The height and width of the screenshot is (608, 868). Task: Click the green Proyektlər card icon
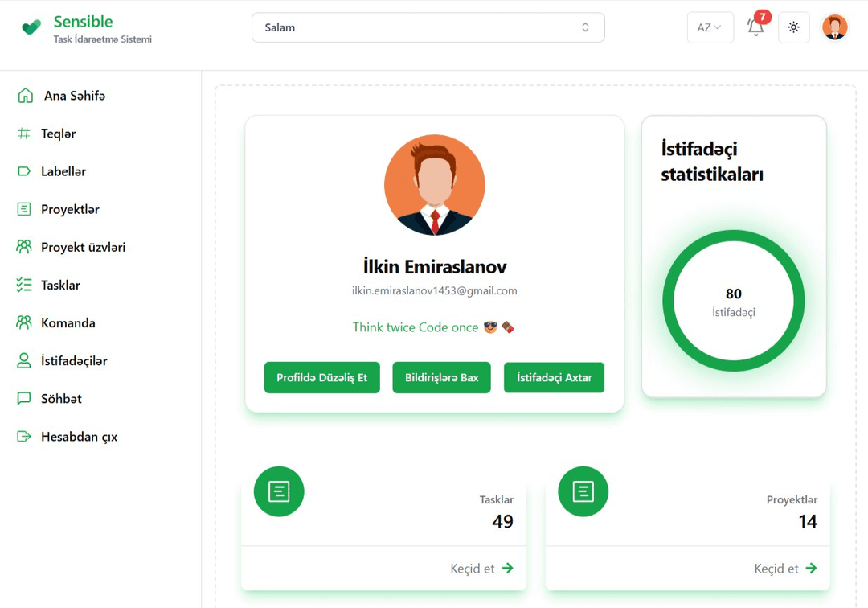point(583,491)
